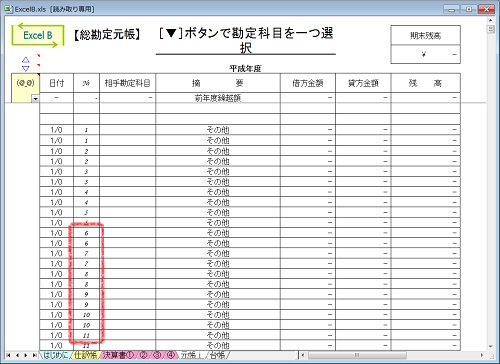Show next sheet tab with navigation arrow
This screenshot has width=500, height=364.
(x=26, y=355)
